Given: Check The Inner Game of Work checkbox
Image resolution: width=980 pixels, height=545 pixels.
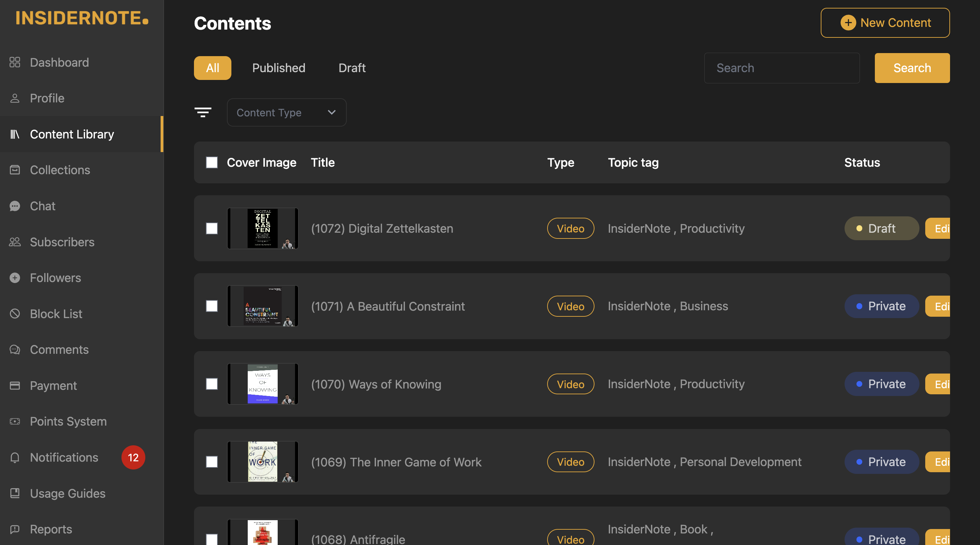Looking at the screenshot, I should [x=212, y=462].
